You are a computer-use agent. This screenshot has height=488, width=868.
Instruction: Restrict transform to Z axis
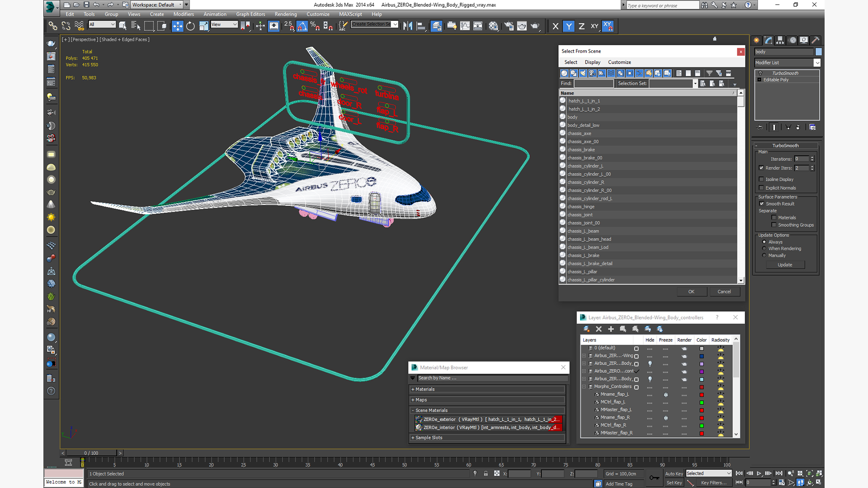point(581,26)
